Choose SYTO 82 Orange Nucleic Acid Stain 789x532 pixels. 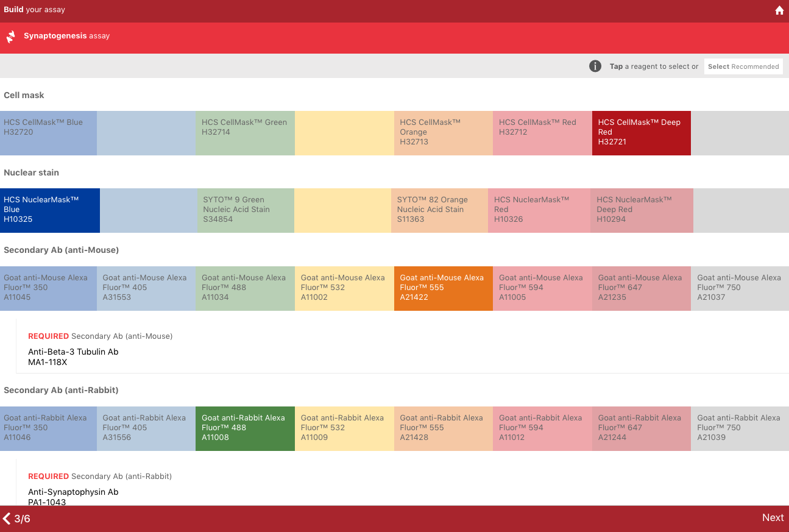439,210
